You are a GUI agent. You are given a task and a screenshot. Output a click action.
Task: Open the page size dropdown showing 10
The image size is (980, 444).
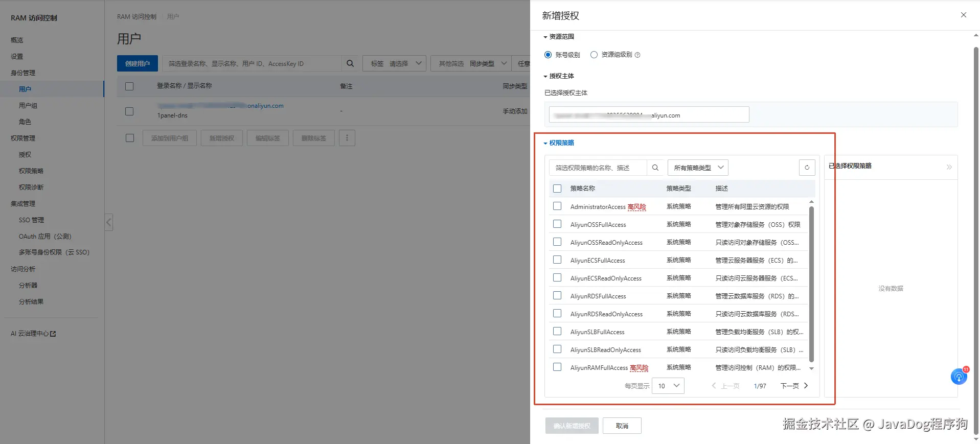668,386
